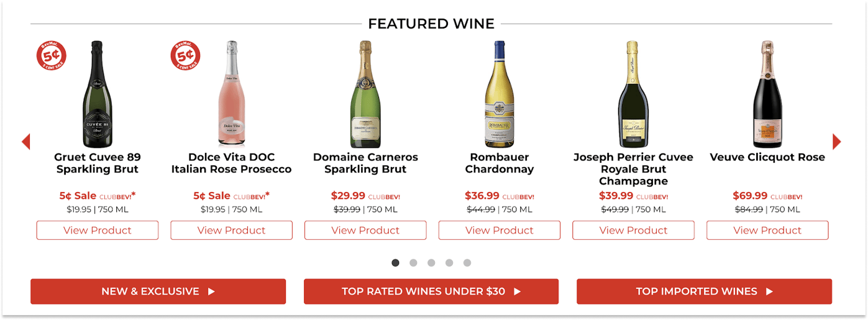Browse Top Rated Wines Under $30
The height and width of the screenshot is (320, 868).
click(431, 291)
